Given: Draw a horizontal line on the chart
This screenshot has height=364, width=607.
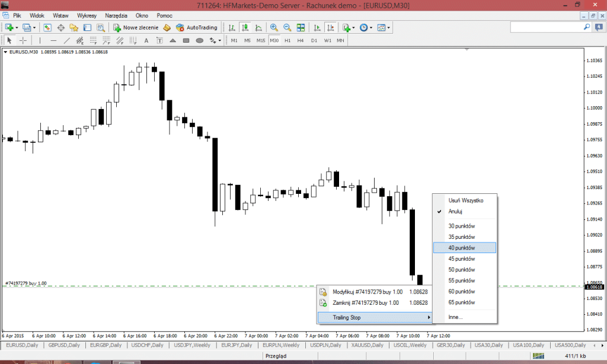Looking at the screenshot, I should coord(53,40).
